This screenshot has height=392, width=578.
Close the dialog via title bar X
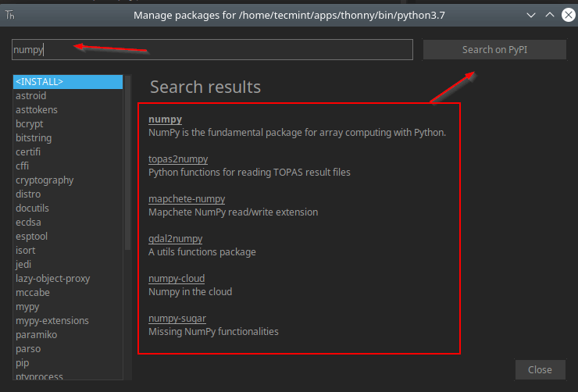click(568, 15)
